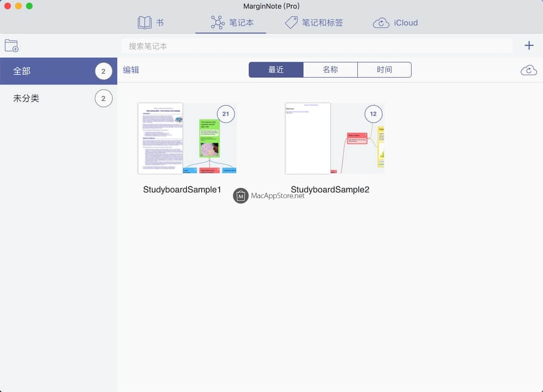The width and height of the screenshot is (543, 392).
Task: Open the 书 (Books) tab
Action: 150,23
